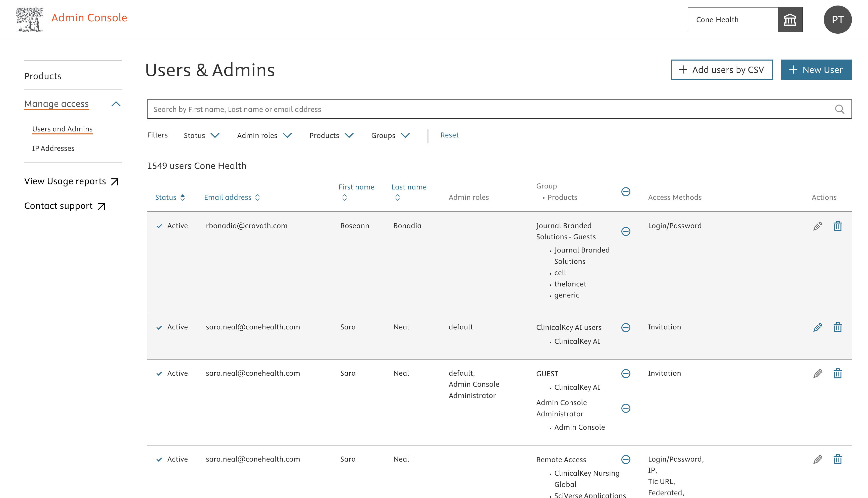Collapse Admin Console Administrator group products
Screen dimensions: 868x498
[x=626, y=408]
